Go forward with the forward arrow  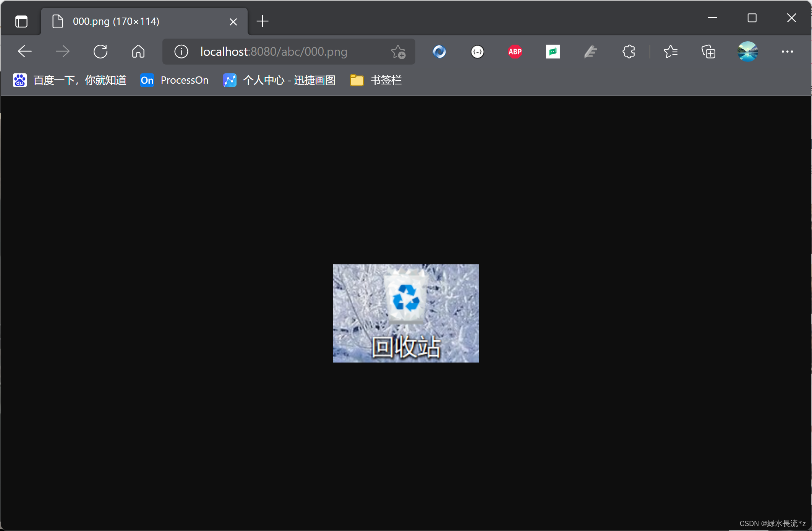point(63,52)
